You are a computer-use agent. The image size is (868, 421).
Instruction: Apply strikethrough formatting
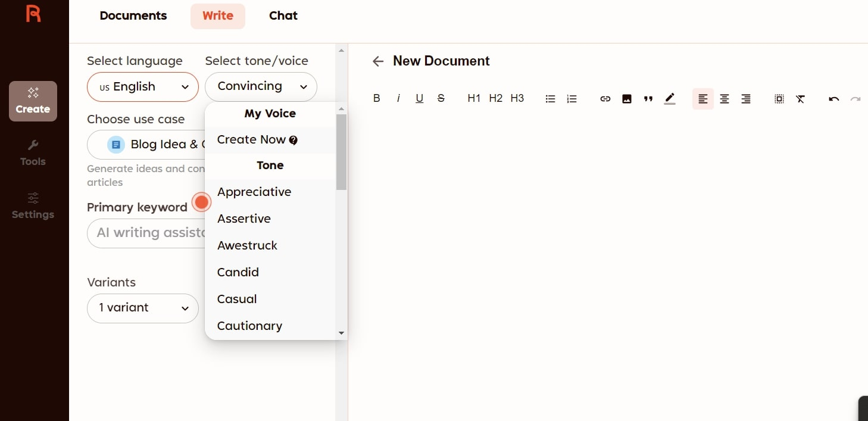point(441,99)
